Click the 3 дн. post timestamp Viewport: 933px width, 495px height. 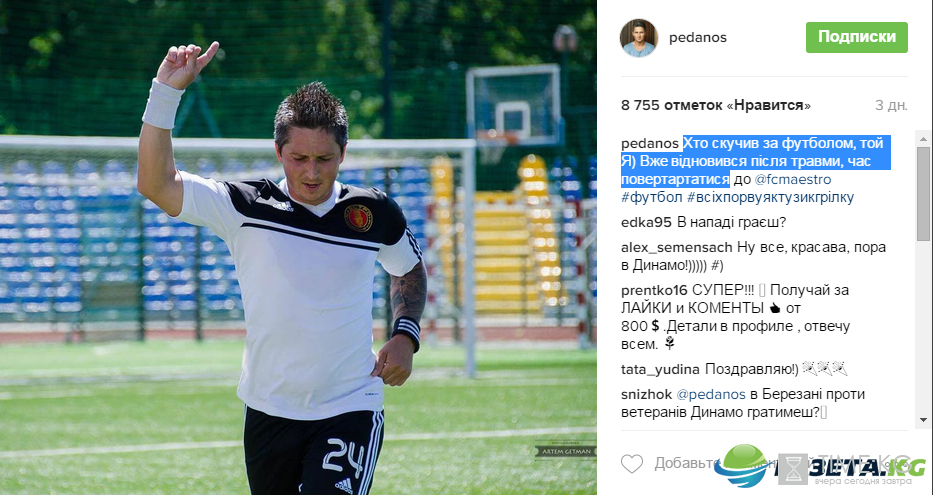coord(891,105)
